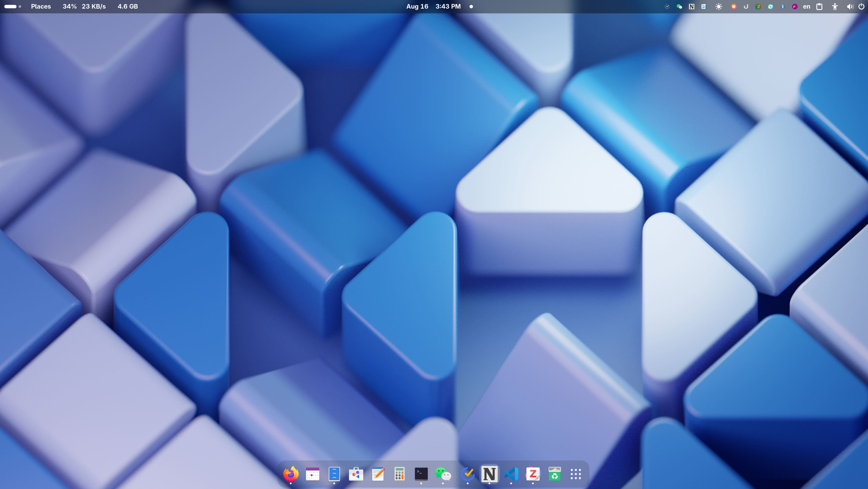Open the Trash dock icon
868x489 pixels.
click(x=555, y=474)
